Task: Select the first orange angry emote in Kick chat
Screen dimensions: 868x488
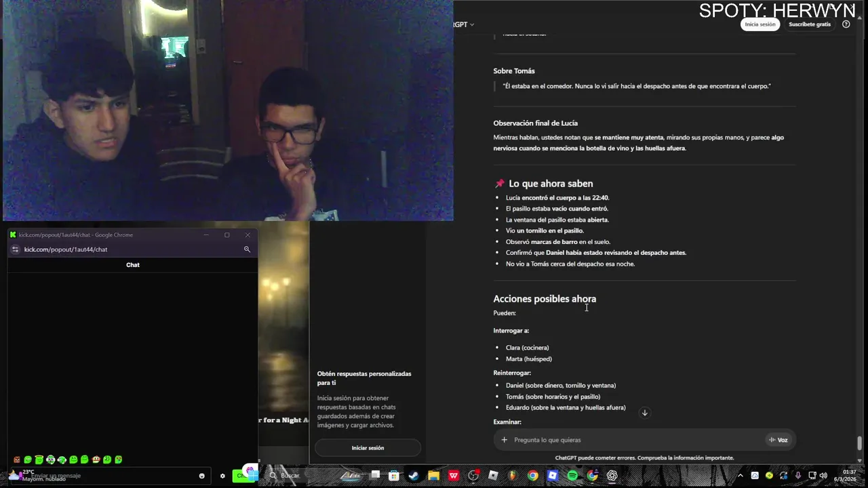Action: point(17,460)
